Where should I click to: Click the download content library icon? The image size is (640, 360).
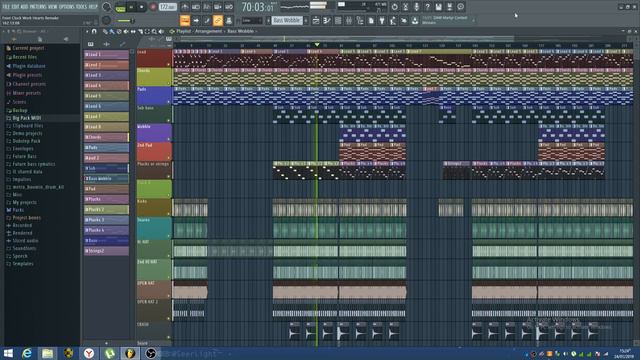pos(415,20)
